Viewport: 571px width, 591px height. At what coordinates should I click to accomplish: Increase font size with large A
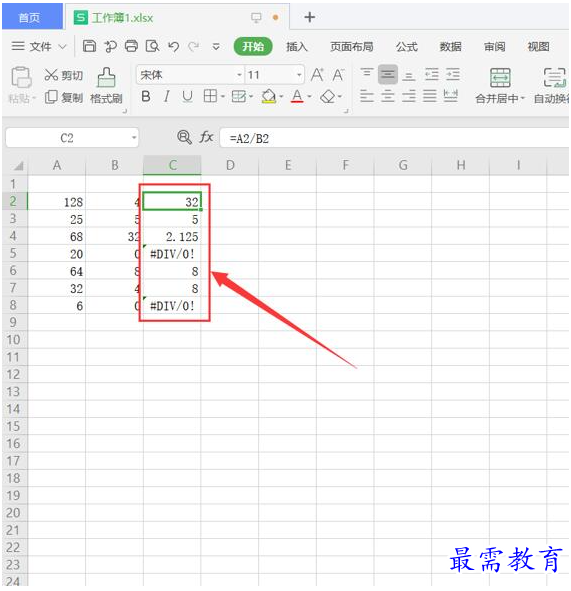click(317, 75)
